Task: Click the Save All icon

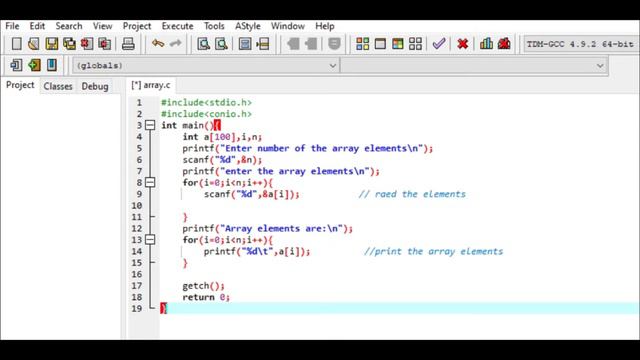Action: 69,44
